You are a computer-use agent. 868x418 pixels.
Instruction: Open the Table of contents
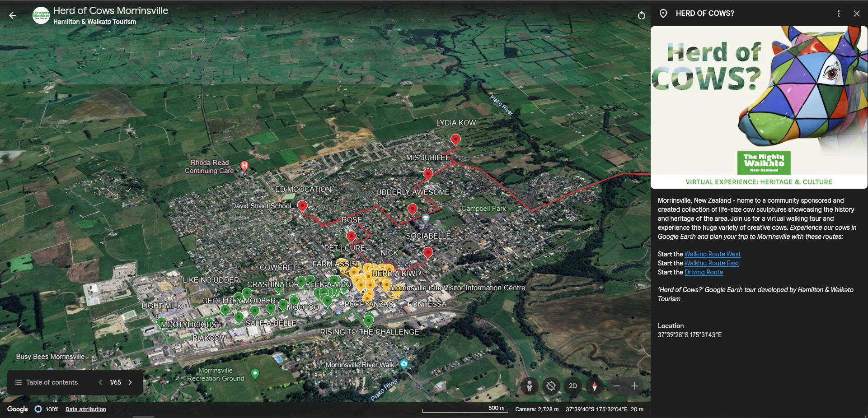(x=47, y=382)
